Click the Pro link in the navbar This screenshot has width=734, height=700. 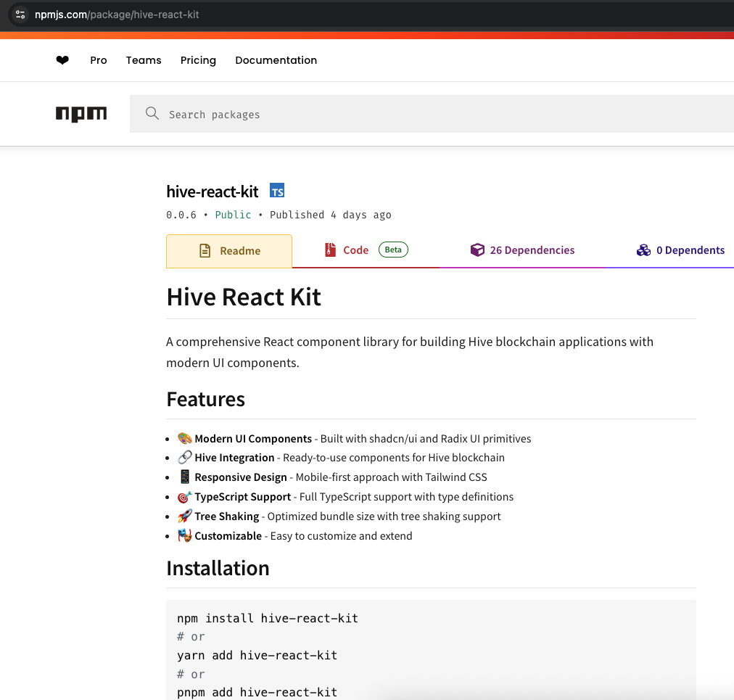point(99,60)
